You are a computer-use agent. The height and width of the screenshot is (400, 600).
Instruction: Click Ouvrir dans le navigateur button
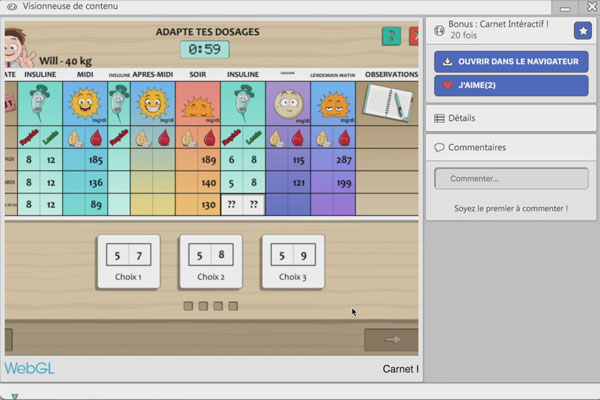point(510,62)
